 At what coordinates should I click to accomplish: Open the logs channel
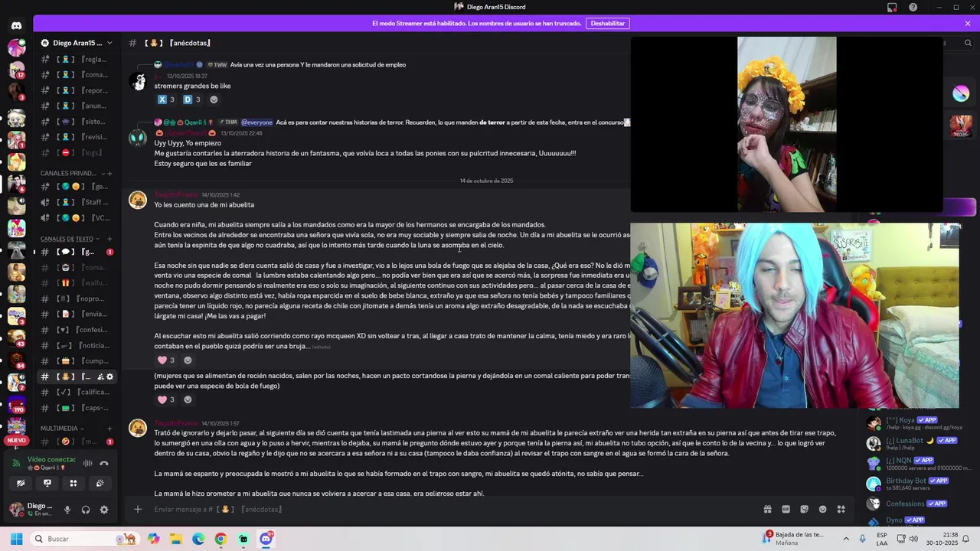coord(76,152)
